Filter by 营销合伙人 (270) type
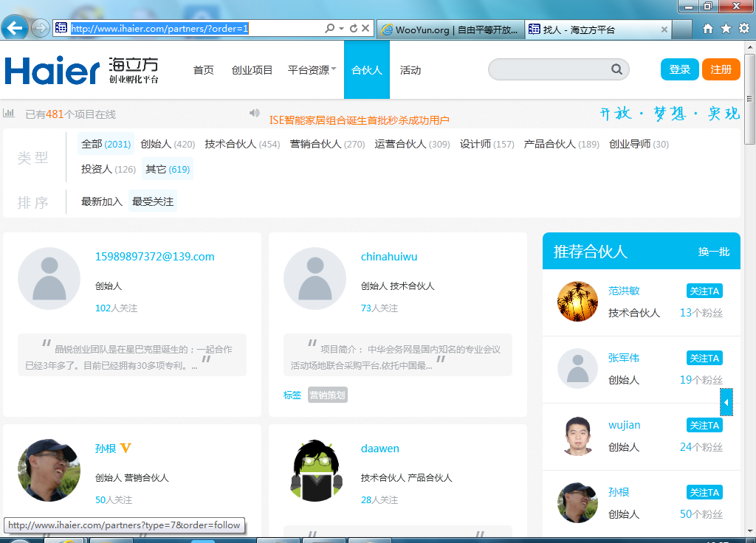 pos(327,144)
